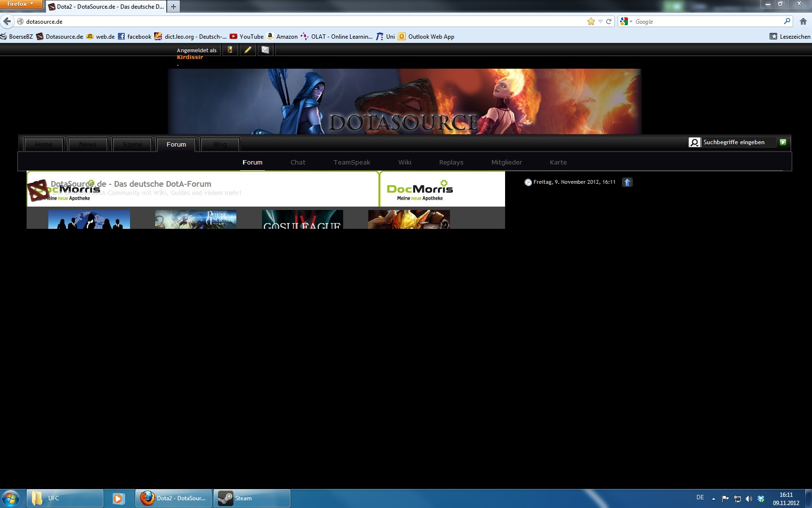Click the pencil edit profile icon
This screenshot has height=508, width=812.
click(x=247, y=50)
